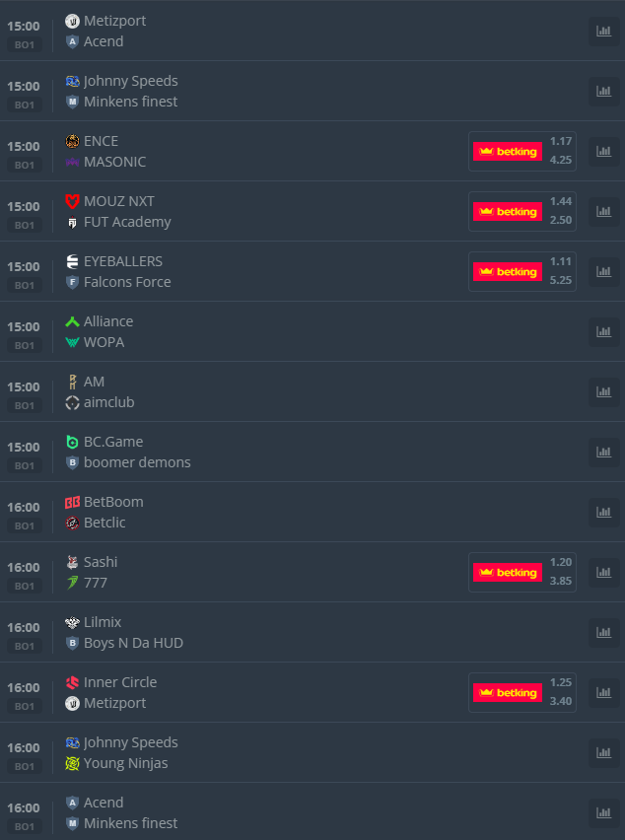This screenshot has height=840, width=625.
Task: Click stats icon for Alliance vs WOPA
Action: coord(603,331)
